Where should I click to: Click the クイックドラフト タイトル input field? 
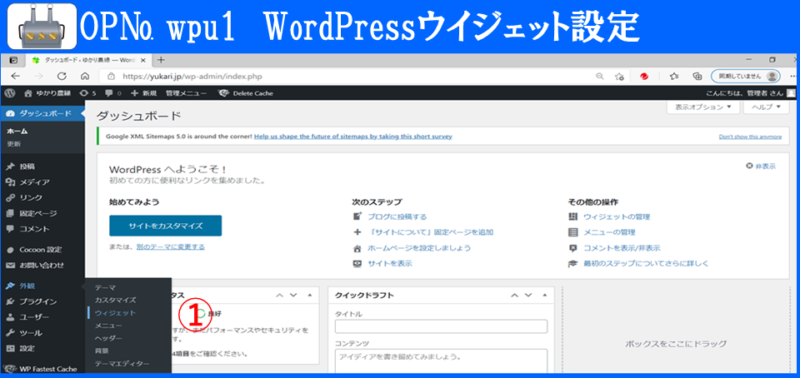(x=441, y=326)
